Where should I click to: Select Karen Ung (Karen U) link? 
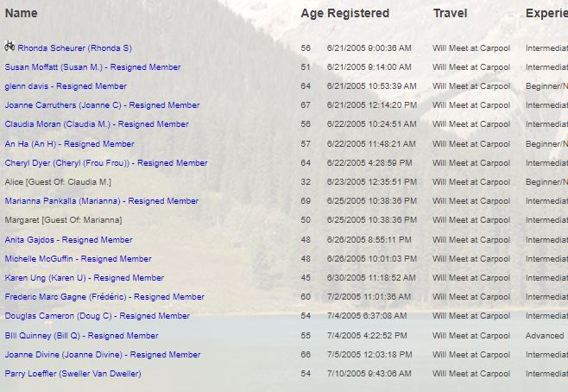(x=84, y=278)
